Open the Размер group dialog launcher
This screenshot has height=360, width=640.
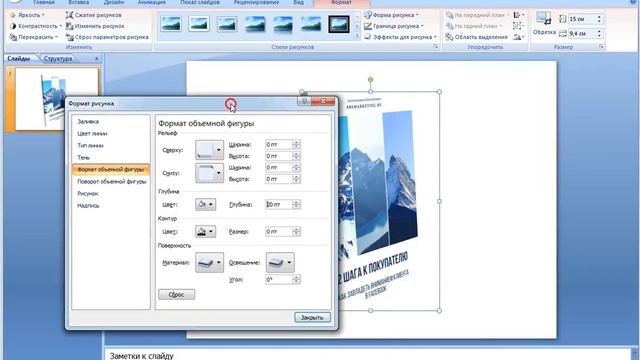pyautogui.click(x=601, y=47)
